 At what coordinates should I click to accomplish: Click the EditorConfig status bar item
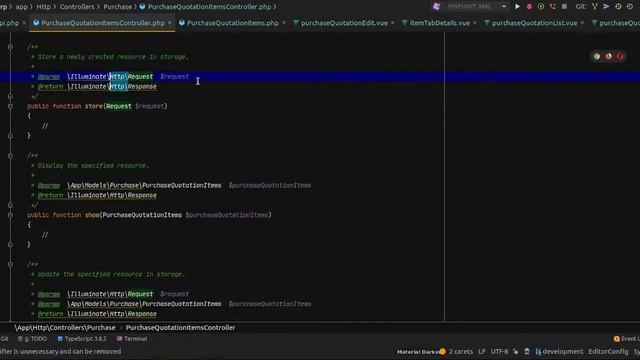[608, 352]
